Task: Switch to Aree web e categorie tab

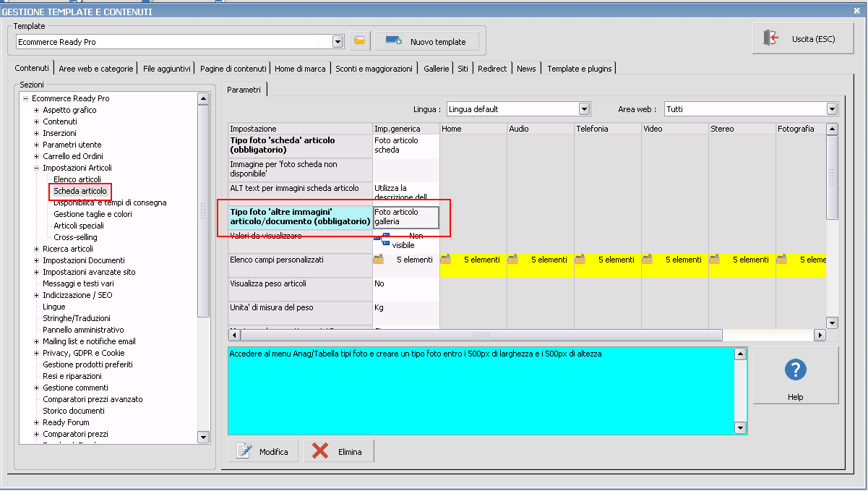Action: coord(96,69)
